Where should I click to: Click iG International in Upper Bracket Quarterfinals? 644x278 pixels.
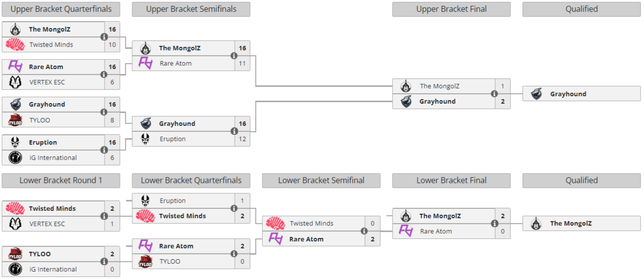(x=53, y=158)
